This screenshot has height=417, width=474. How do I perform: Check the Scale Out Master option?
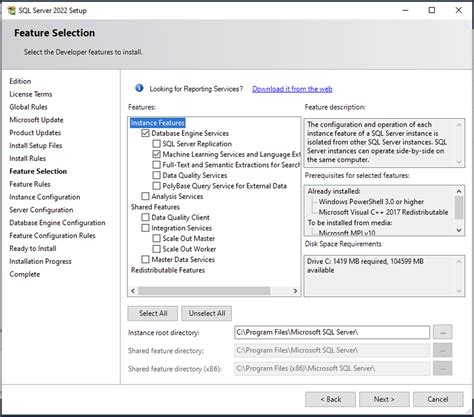156,238
